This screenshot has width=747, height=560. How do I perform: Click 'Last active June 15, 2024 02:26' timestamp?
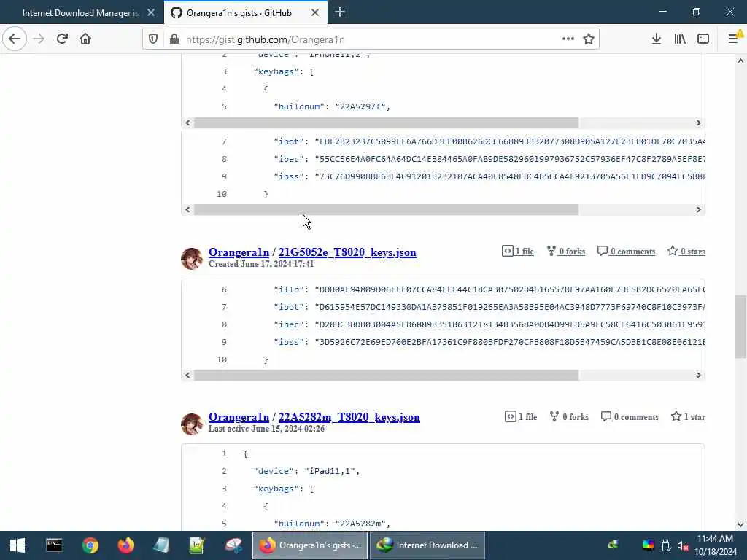click(x=266, y=429)
